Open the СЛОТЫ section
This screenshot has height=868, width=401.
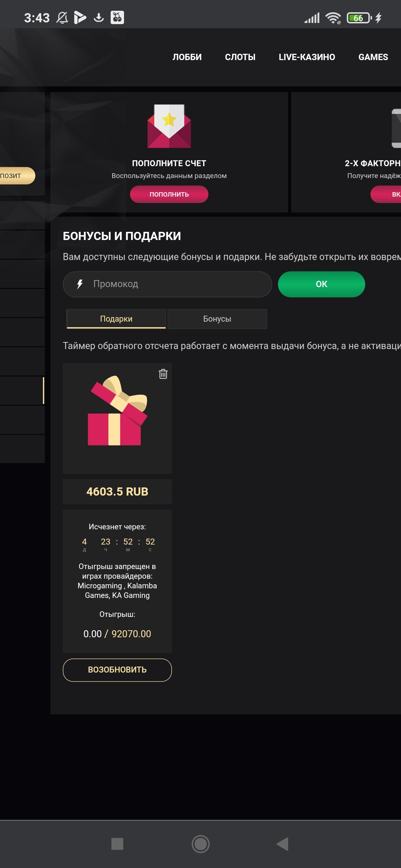click(x=240, y=57)
